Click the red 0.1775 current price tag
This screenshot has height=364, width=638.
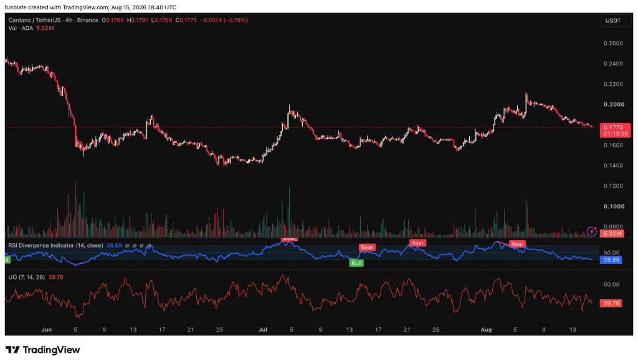[x=615, y=131]
